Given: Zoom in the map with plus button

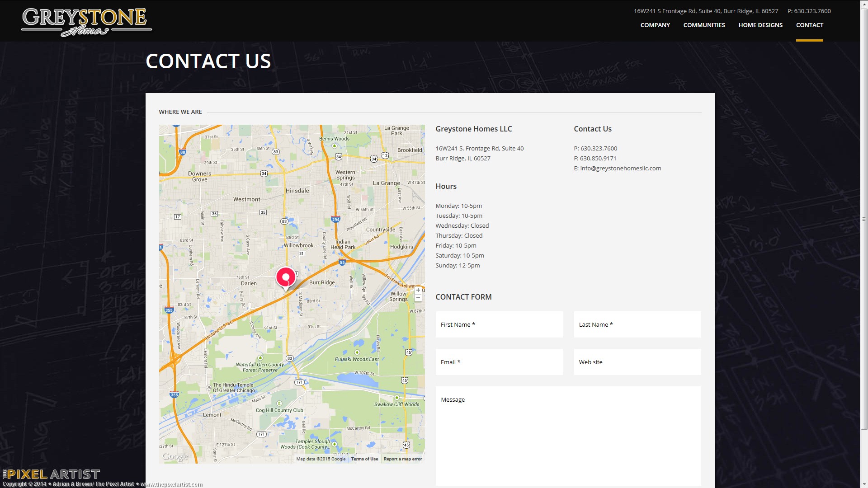Looking at the screenshot, I should (418, 290).
